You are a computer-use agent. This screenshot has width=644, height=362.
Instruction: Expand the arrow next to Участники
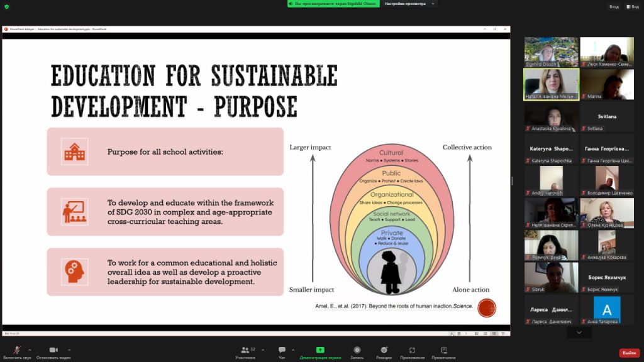click(263, 349)
